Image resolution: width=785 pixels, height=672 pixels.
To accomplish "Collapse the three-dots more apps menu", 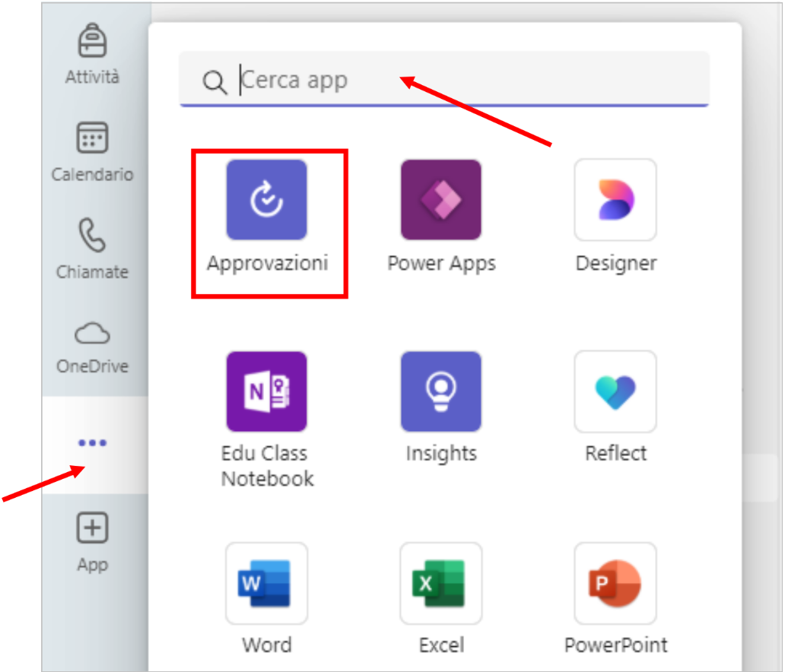I will (x=92, y=443).
